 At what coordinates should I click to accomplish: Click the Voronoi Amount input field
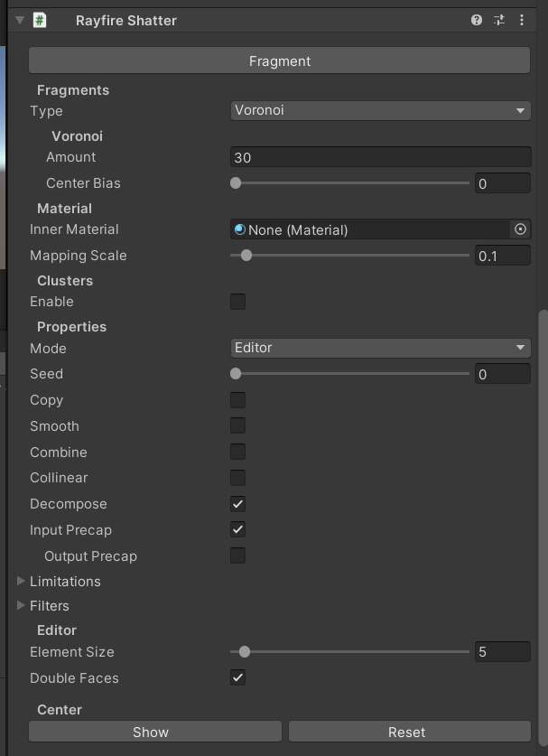pyautogui.click(x=381, y=157)
